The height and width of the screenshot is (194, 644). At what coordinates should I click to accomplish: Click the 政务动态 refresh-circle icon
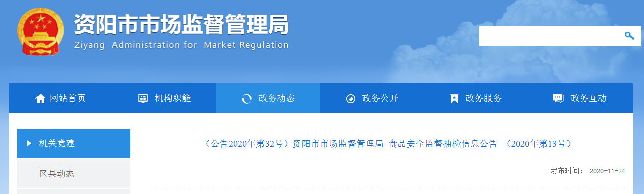coord(247,99)
